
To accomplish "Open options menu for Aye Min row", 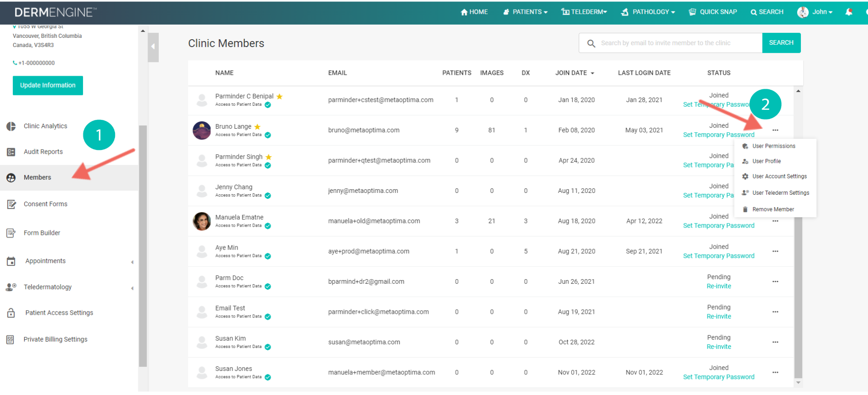I will click(775, 251).
